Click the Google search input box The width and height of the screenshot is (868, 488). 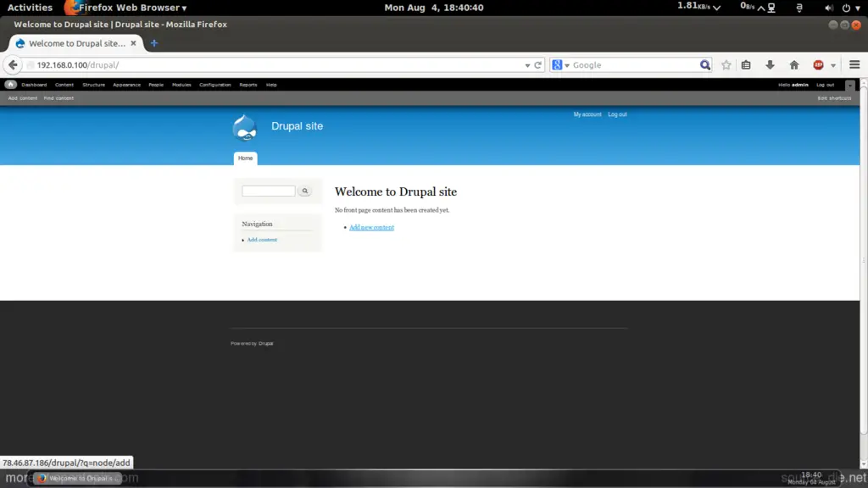(x=634, y=64)
